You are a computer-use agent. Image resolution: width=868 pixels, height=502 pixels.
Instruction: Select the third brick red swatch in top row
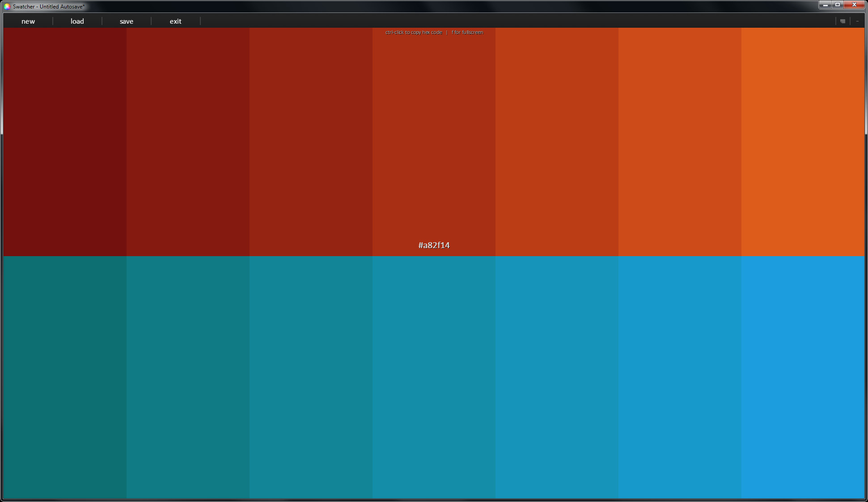point(310,134)
